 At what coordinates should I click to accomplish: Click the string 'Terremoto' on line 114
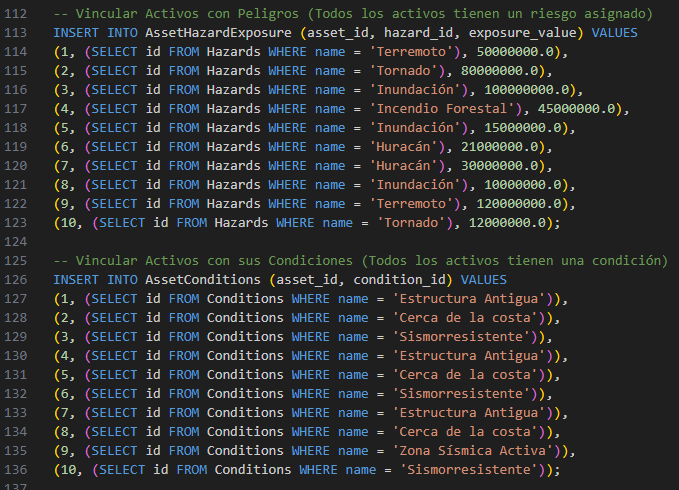point(411,52)
